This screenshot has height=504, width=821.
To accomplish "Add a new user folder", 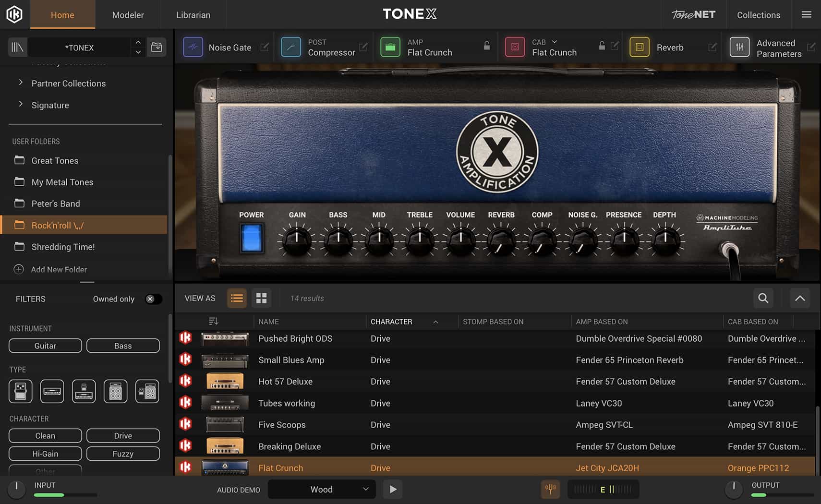I will click(x=50, y=269).
